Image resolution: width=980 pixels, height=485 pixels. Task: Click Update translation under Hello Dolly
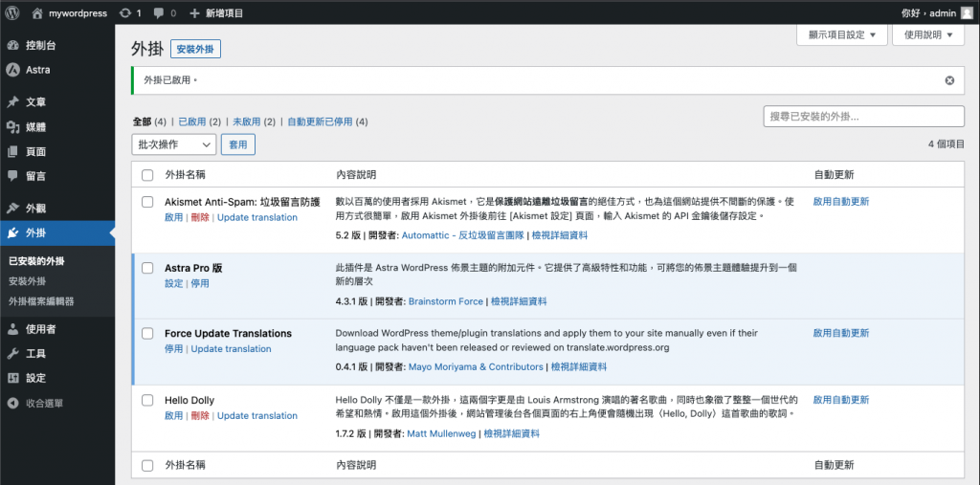coord(257,415)
